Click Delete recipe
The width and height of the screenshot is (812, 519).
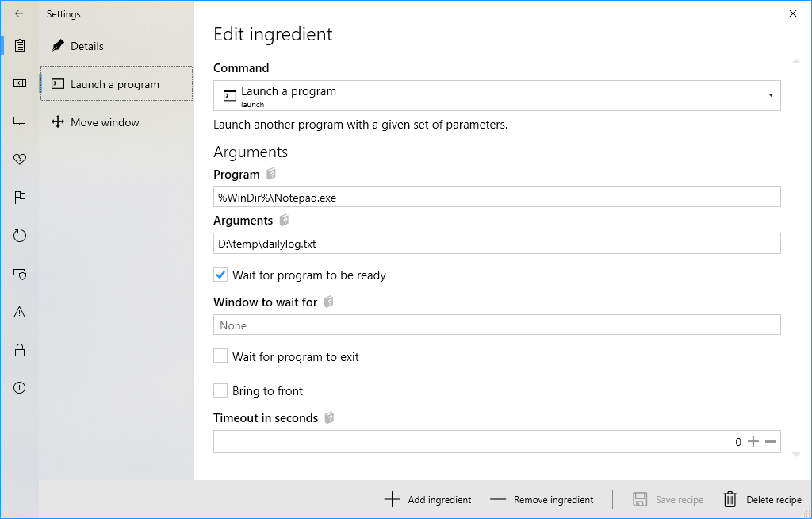point(762,499)
